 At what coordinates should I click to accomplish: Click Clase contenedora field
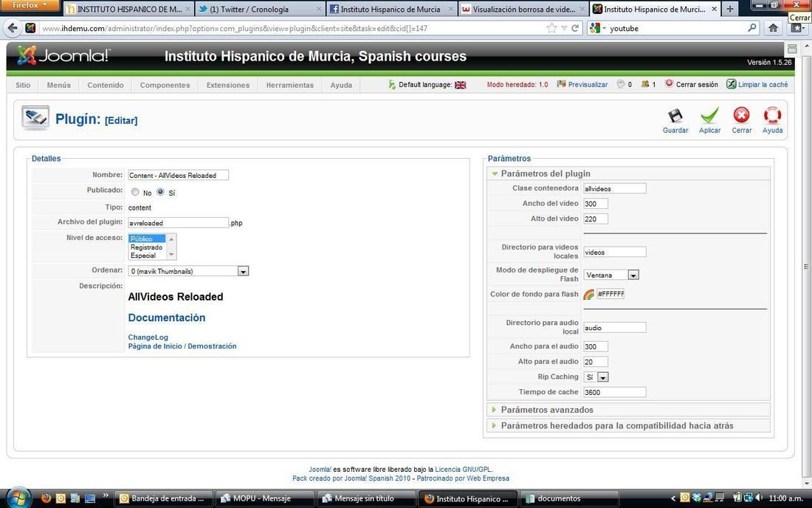(615, 188)
